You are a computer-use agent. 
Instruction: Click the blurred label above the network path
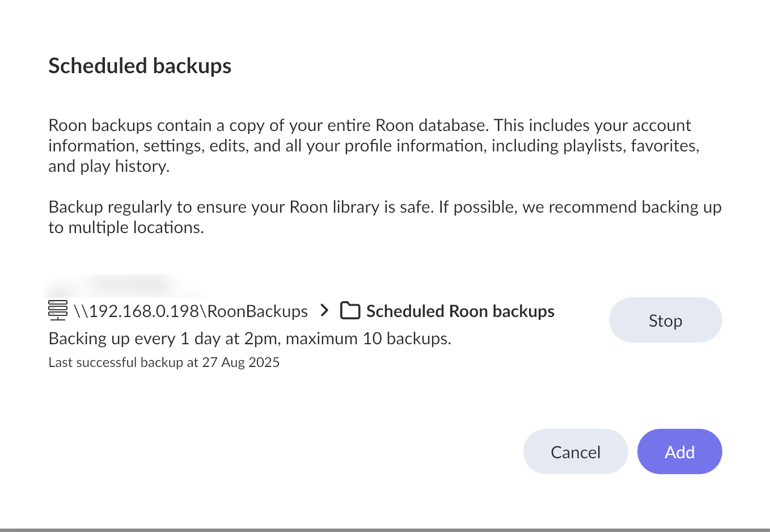[x=125, y=285]
